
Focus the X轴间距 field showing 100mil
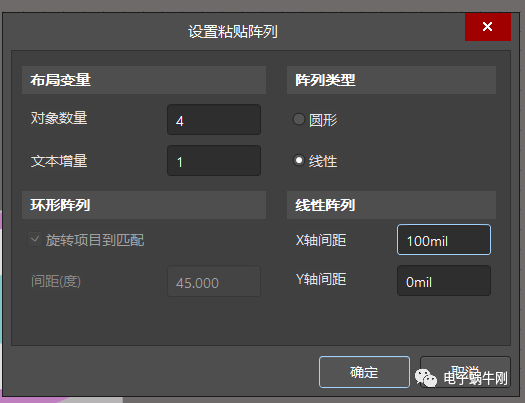[444, 240]
